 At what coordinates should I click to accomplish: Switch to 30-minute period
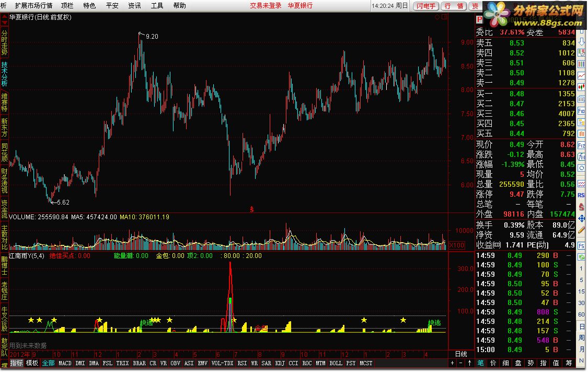point(581,302)
